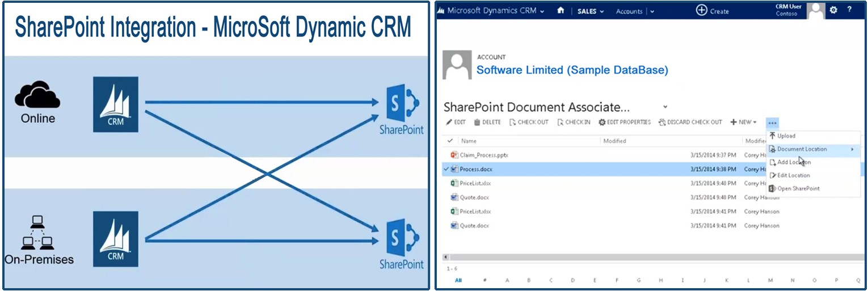The height and width of the screenshot is (291, 868).
Task: Filter list by letter A
Action: [507, 280]
